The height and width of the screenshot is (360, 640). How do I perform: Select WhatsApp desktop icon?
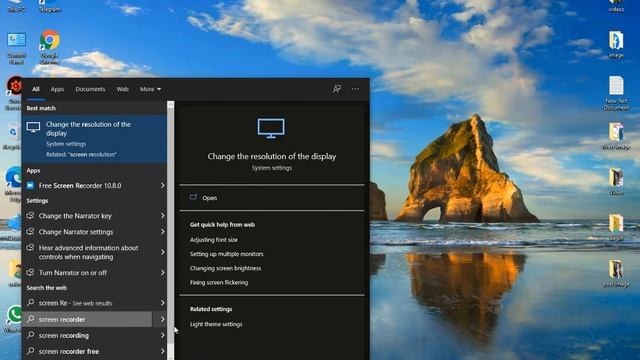[x=15, y=318]
